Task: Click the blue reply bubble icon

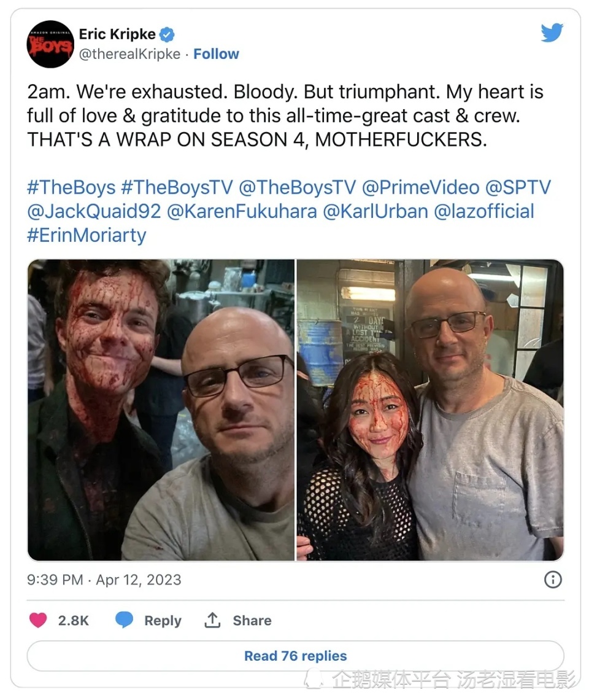Action: coord(124,620)
